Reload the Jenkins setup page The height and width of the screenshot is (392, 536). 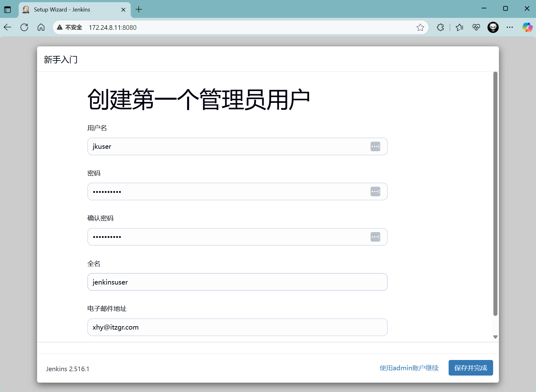24,27
